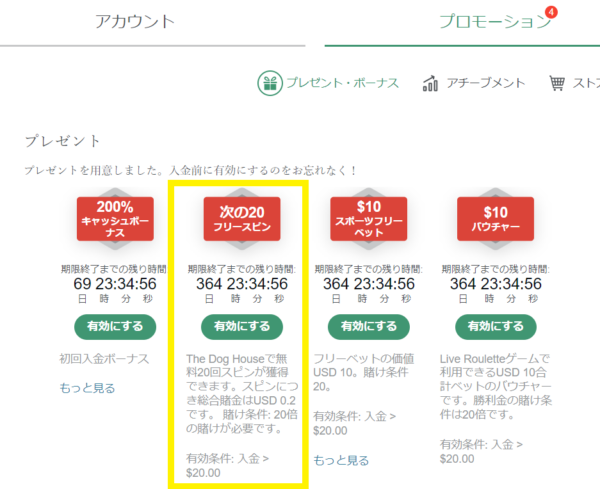Select the $10 スポーツフリーベット badge

tap(368, 219)
